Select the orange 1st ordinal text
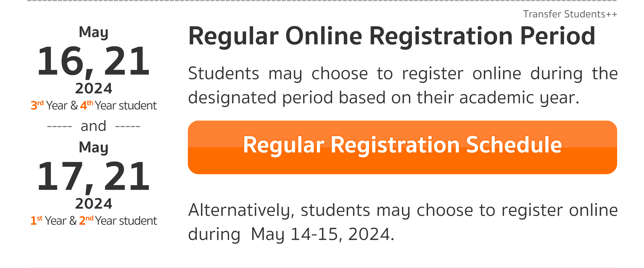This screenshot has width=644, height=268. coord(36,220)
